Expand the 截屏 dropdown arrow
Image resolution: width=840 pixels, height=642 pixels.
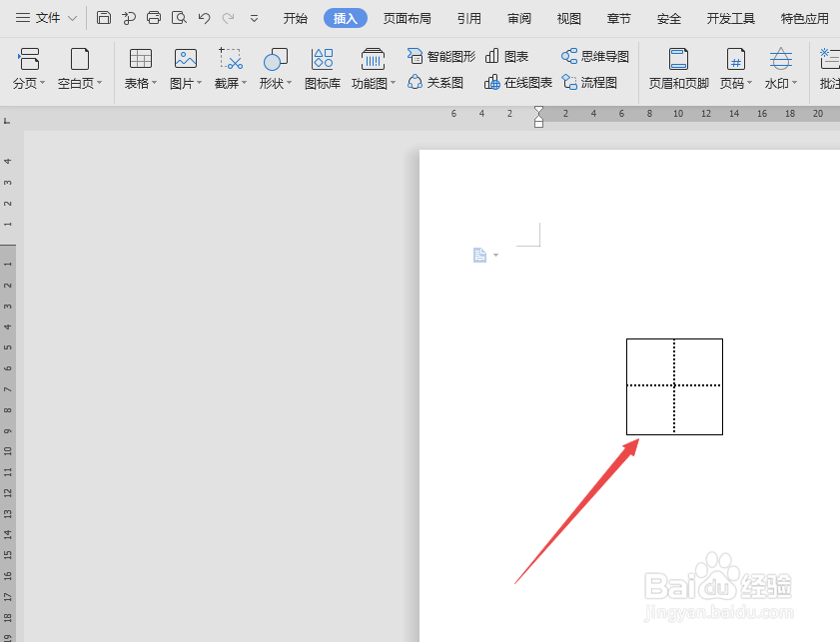[x=245, y=83]
